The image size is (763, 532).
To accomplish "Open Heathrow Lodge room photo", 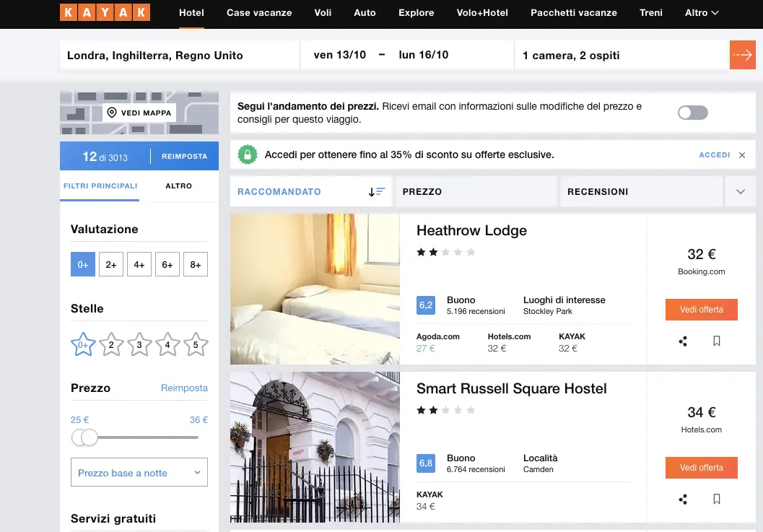I will pyautogui.click(x=315, y=289).
